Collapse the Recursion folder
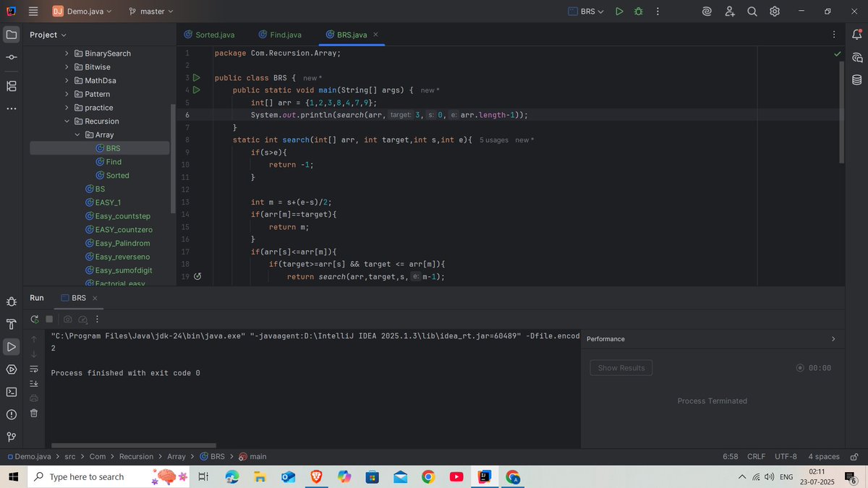The width and height of the screenshot is (868, 488). click(67, 121)
